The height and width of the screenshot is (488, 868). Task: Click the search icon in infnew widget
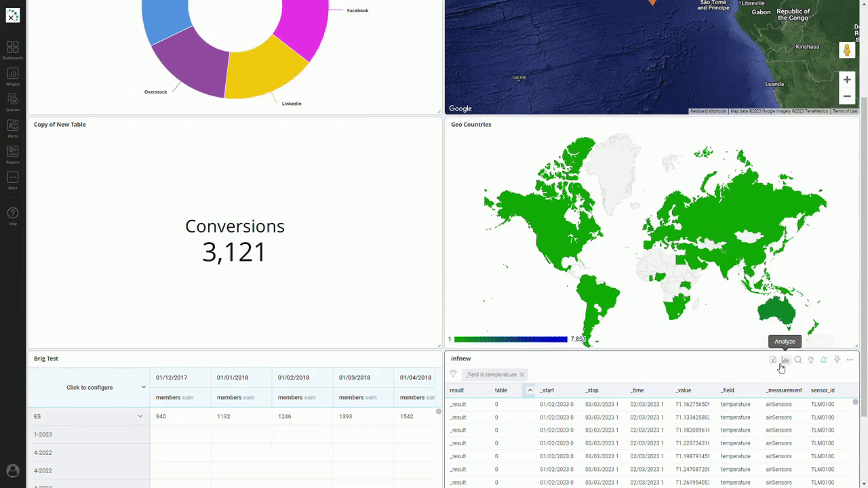(x=798, y=360)
